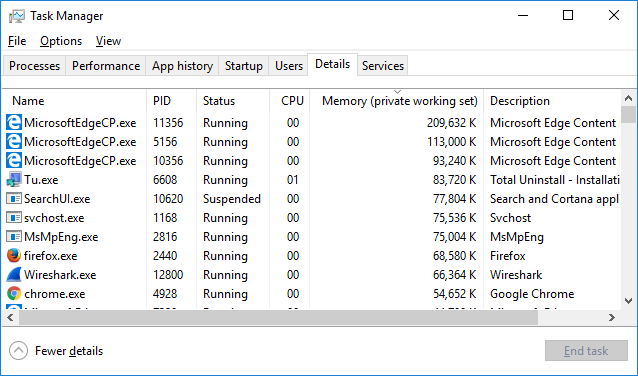Click the Task Manager title bar icon

tap(17, 16)
